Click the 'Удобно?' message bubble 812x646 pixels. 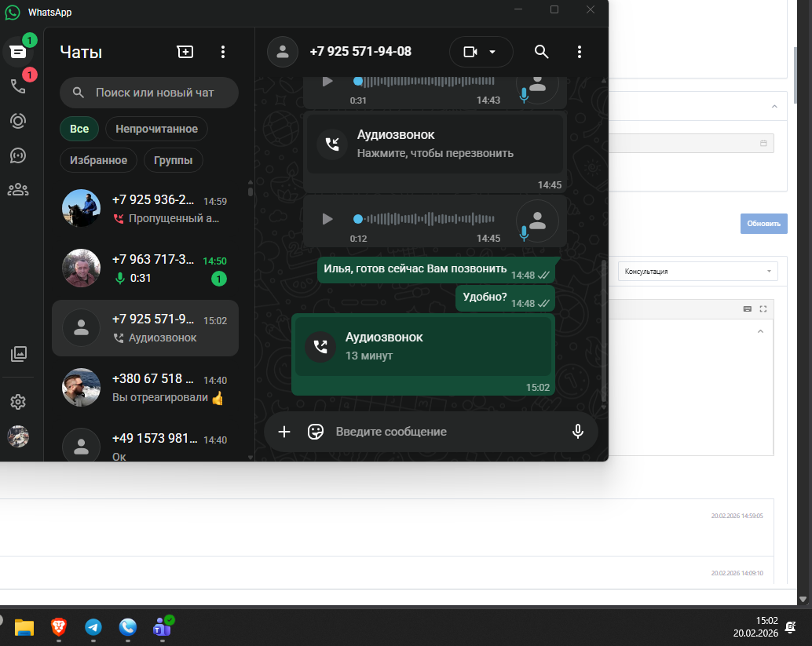pyautogui.click(x=505, y=299)
